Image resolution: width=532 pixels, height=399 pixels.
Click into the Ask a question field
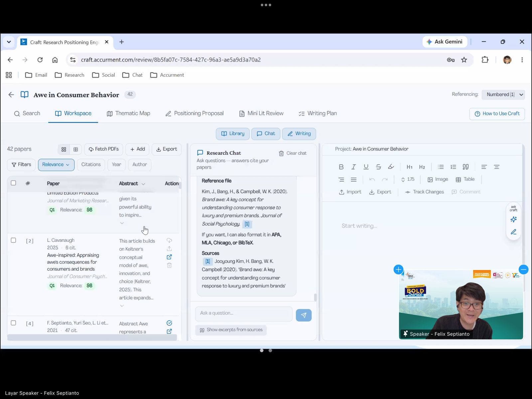point(244,313)
